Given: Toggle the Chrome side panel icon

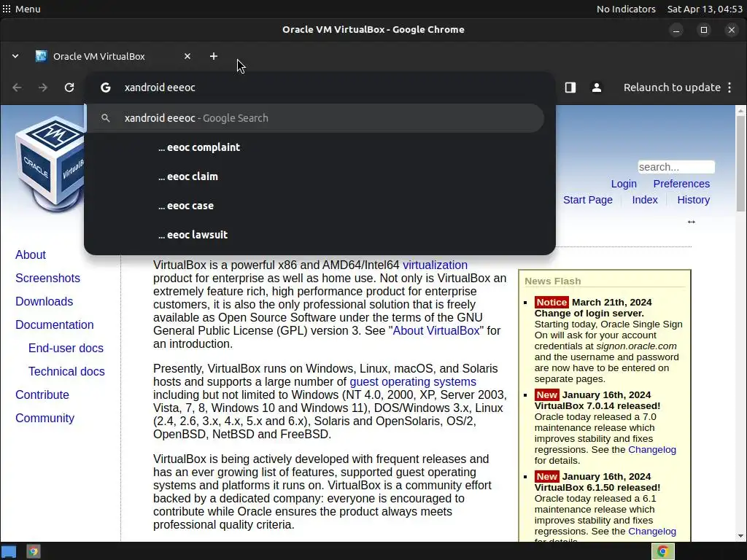Looking at the screenshot, I should [x=570, y=87].
